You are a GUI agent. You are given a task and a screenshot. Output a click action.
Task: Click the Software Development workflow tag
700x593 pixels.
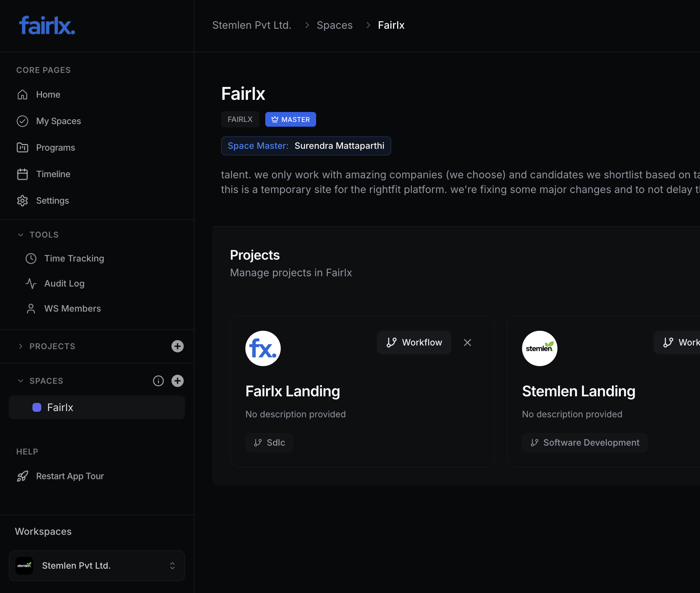(x=585, y=443)
